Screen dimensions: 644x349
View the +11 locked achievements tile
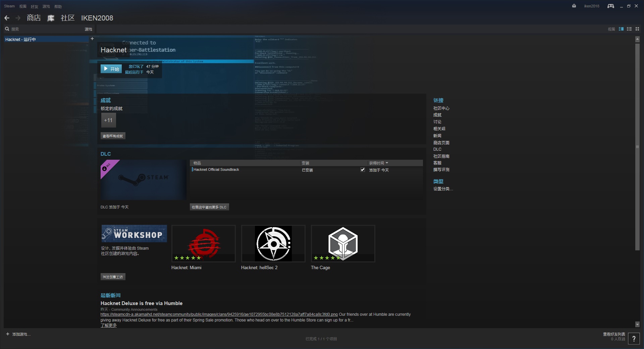109,120
